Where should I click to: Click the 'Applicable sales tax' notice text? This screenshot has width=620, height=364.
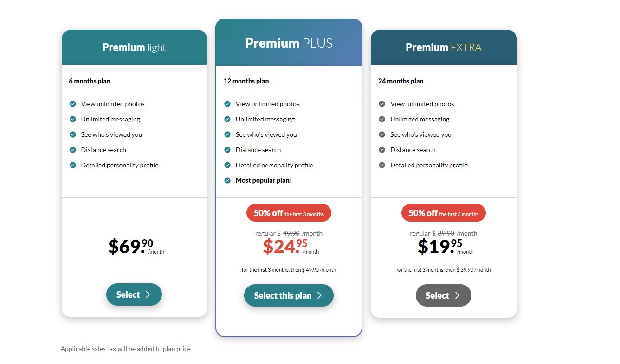pos(125,349)
